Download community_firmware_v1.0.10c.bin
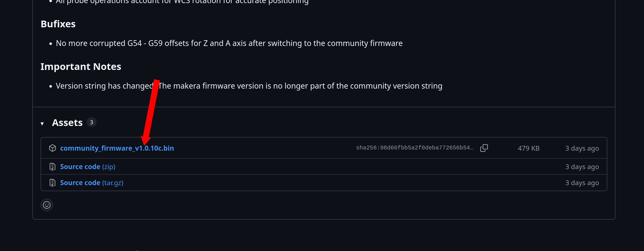This screenshot has height=251, width=644. pos(117,148)
